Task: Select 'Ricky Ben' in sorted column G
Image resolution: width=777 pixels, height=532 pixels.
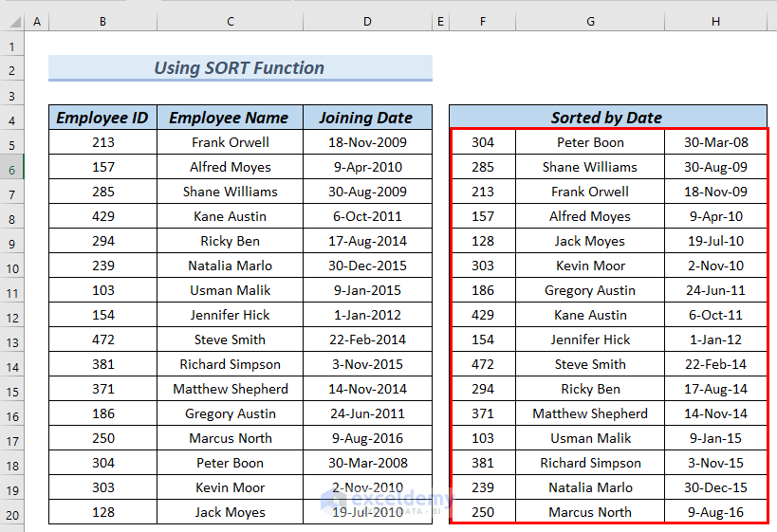Action: 590,389
